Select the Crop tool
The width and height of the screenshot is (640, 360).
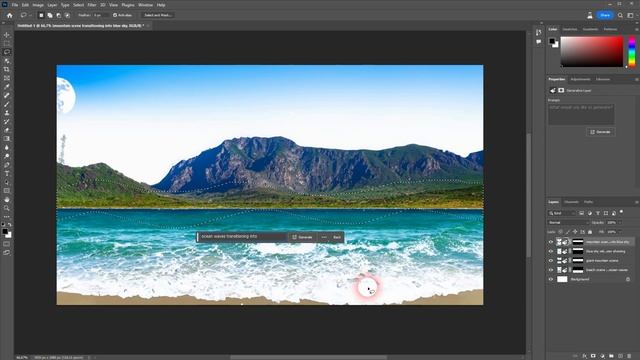point(7,69)
